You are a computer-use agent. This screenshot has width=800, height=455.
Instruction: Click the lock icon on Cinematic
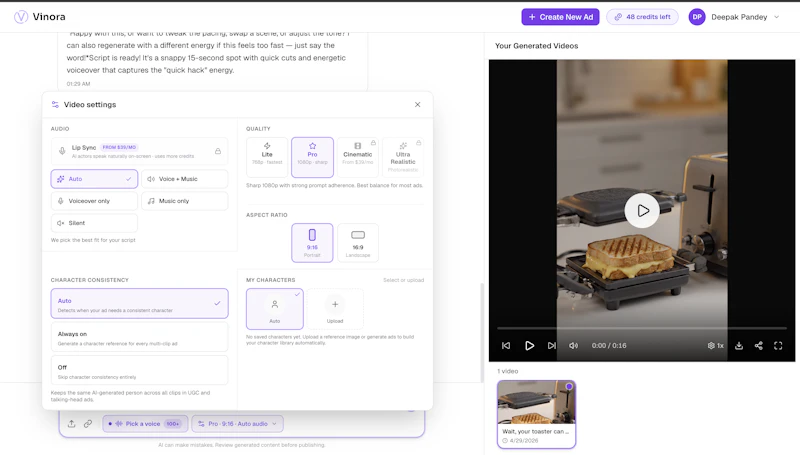373,143
